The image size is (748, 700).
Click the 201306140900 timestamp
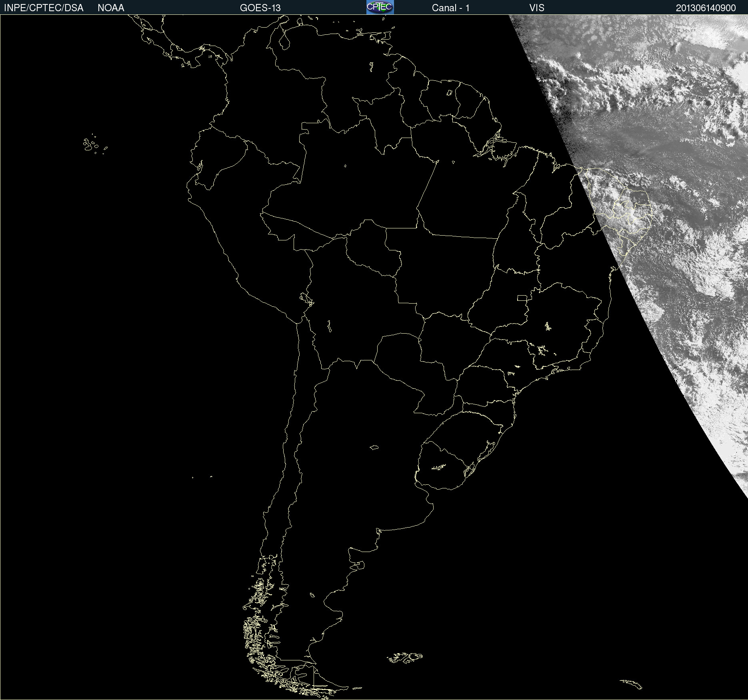tap(706, 8)
